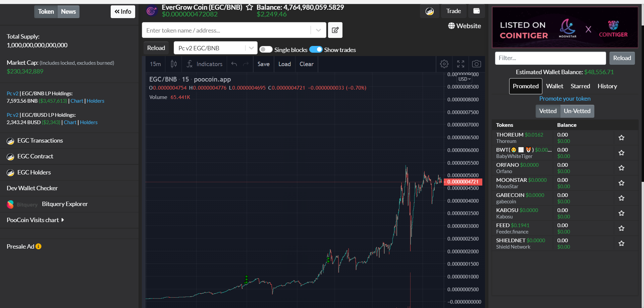
Task: Open the EGC/BUSD LP Holders link
Action: click(89, 122)
